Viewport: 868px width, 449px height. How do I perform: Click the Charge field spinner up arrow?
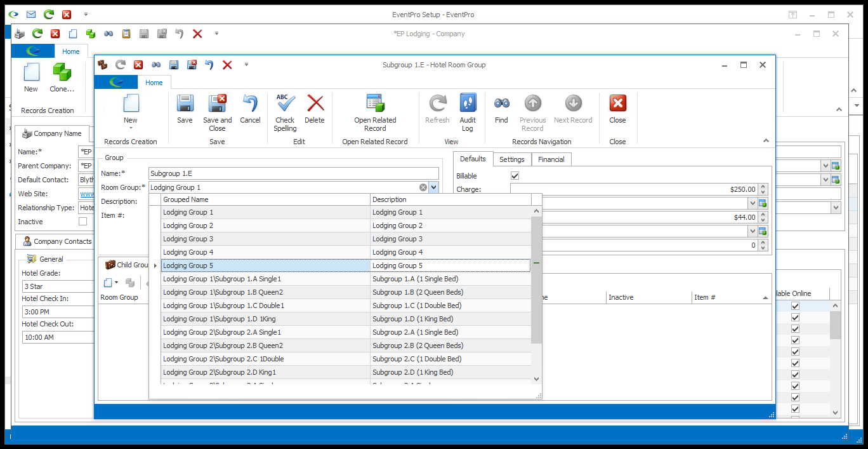click(x=763, y=187)
